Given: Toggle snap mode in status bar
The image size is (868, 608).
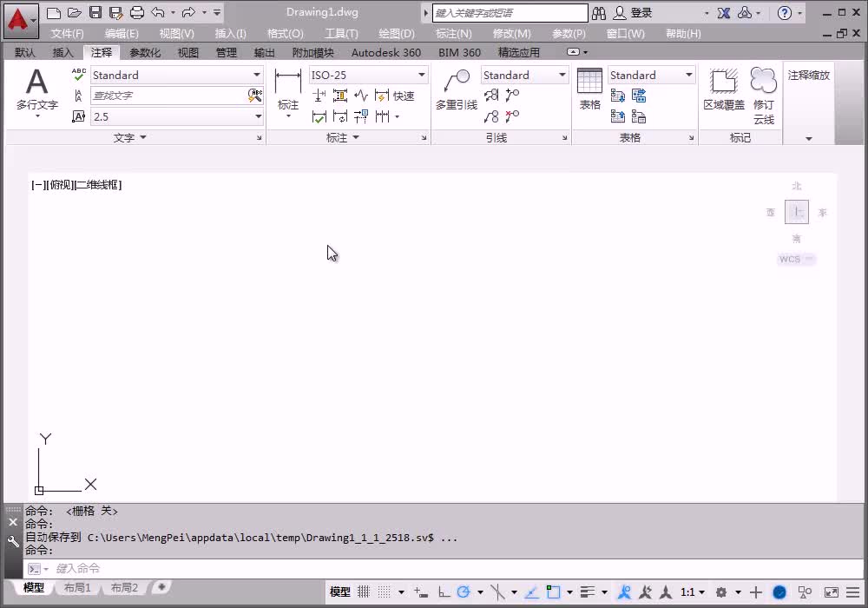Looking at the screenshot, I should [385, 592].
